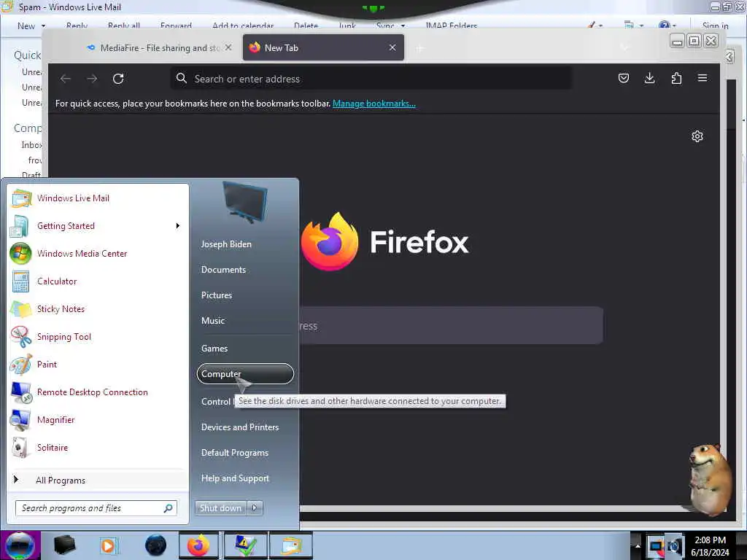This screenshot has width=747, height=560.
Task: Open Windows Media Center
Action: 98,253
